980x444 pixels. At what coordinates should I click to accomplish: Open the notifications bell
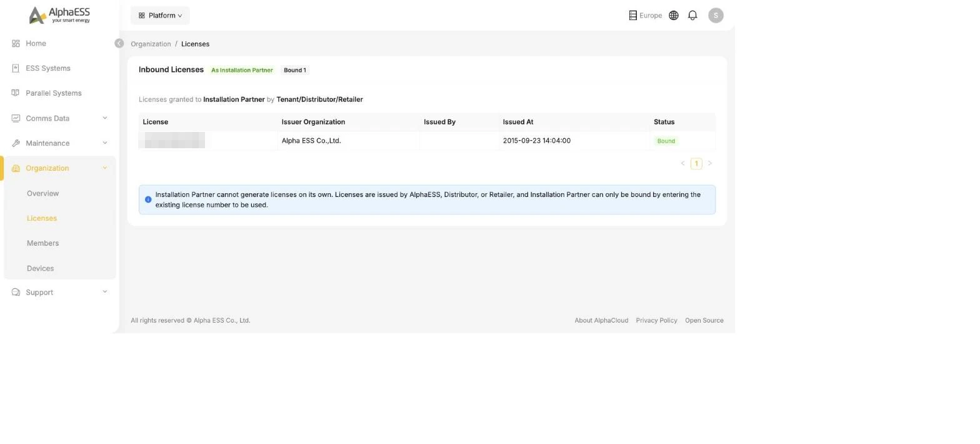pyautogui.click(x=692, y=16)
